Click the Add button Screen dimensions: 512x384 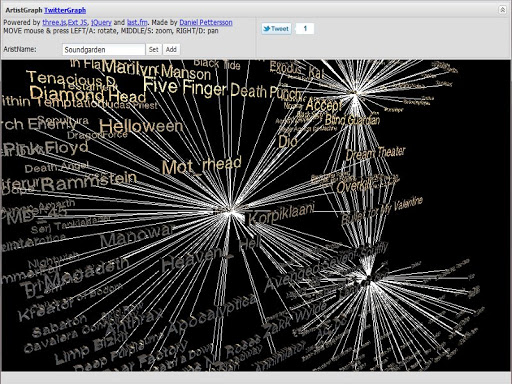pyautogui.click(x=171, y=50)
